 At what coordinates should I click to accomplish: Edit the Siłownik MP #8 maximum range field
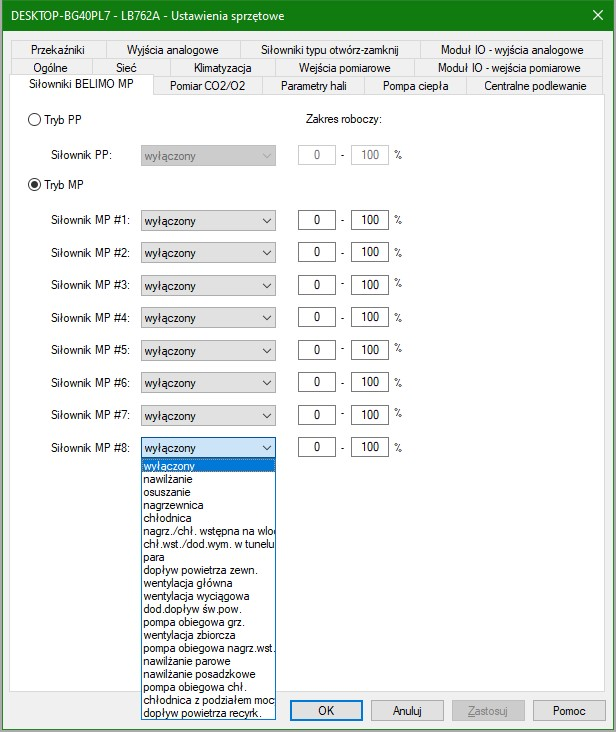(370, 447)
